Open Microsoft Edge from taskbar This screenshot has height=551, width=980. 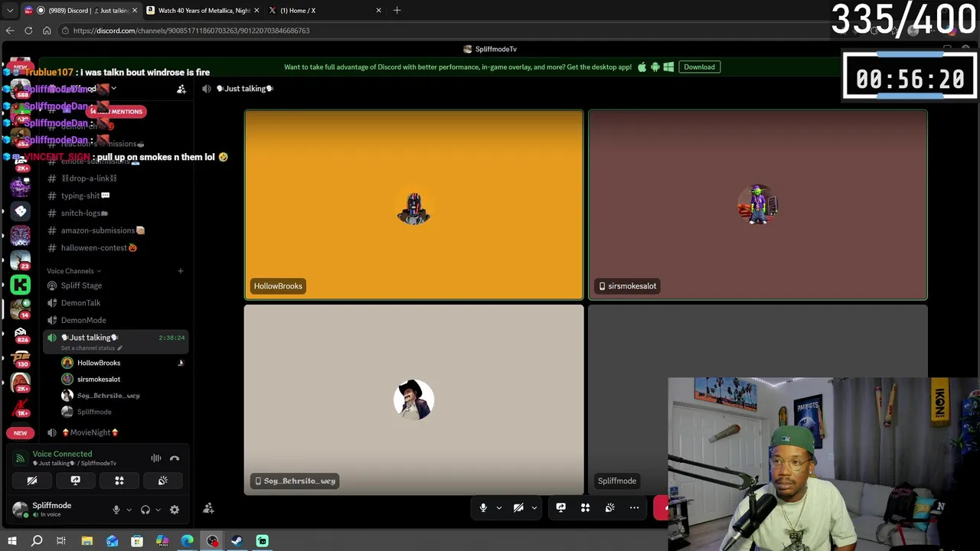(188, 541)
